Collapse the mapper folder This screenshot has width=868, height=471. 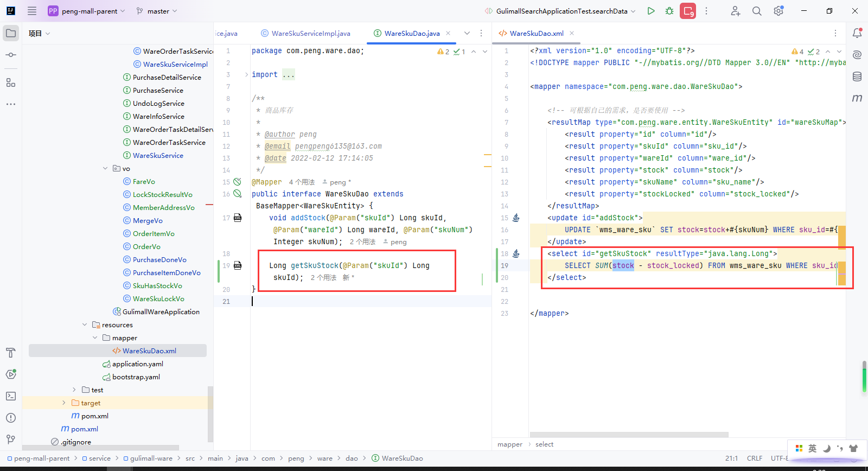pyautogui.click(x=95, y=338)
